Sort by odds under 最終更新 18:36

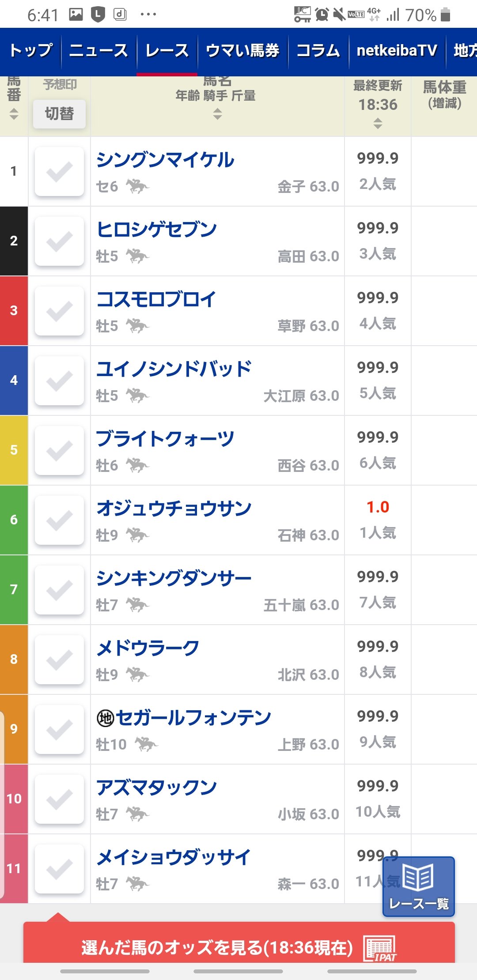[x=378, y=123]
